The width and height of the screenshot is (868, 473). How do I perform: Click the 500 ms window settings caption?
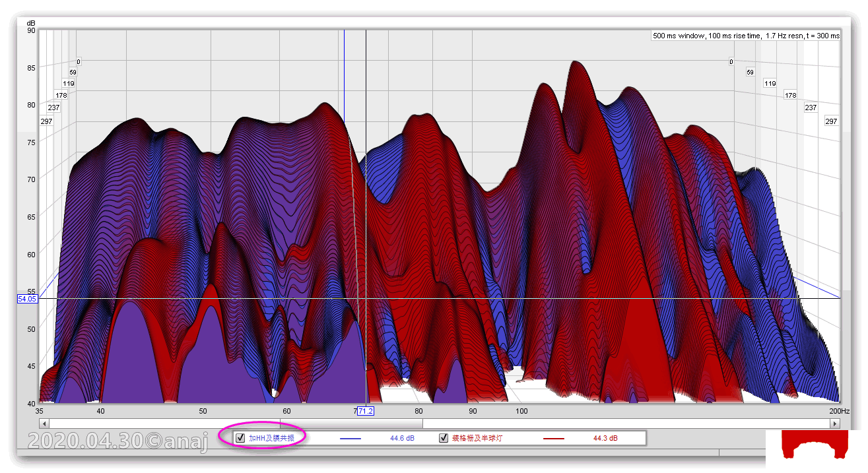(x=746, y=36)
